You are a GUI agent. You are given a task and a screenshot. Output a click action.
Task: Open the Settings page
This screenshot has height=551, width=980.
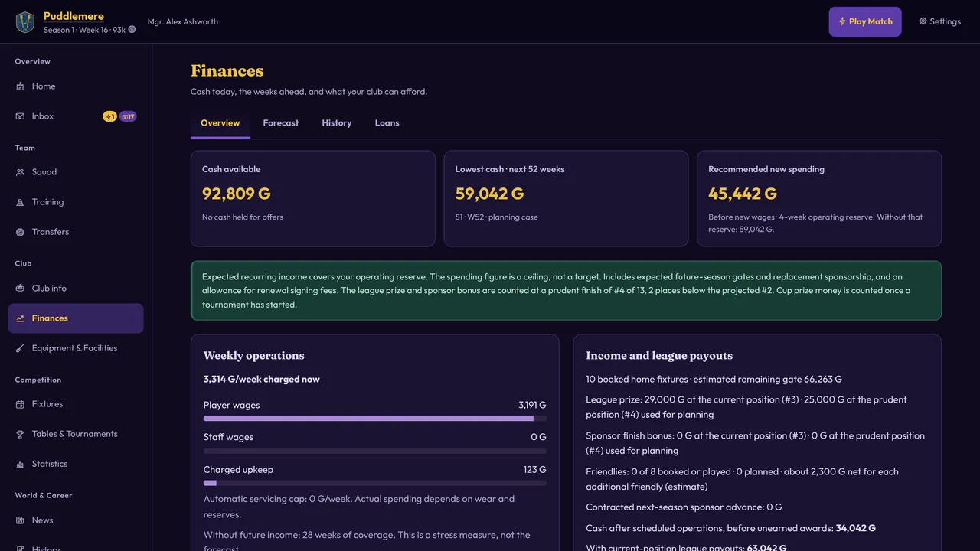tap(939, 21)
